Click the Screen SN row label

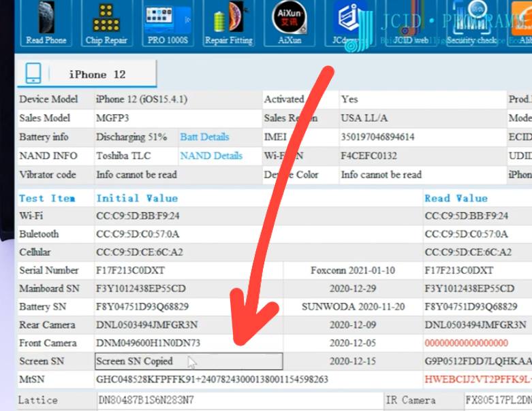tap(42, 361)
